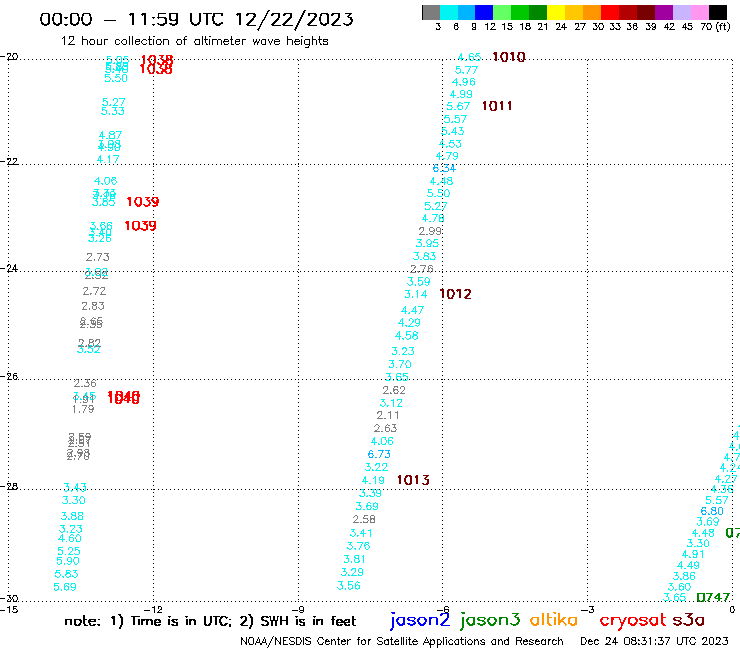Select the longitude axis label '-9'
This screenshot has height=650, width=740.
pos(298,609)
